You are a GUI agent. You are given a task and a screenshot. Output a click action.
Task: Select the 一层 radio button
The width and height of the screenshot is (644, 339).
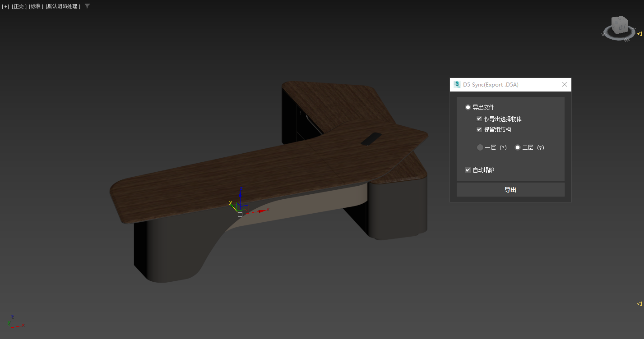click(x=480, y=147)
